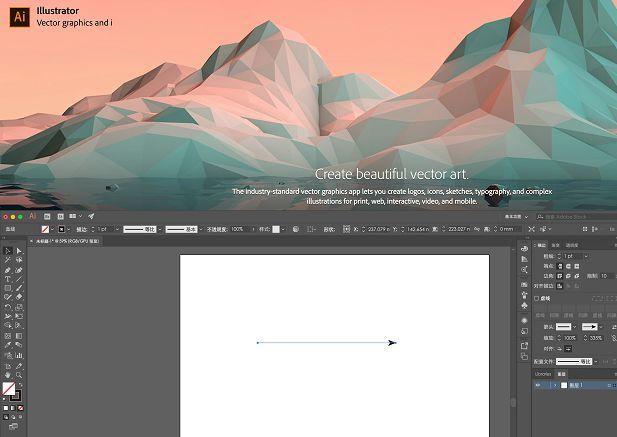Screen dimensions: 617x437
Task: Place arrow tip at end of path
Action: coord(568,348)
